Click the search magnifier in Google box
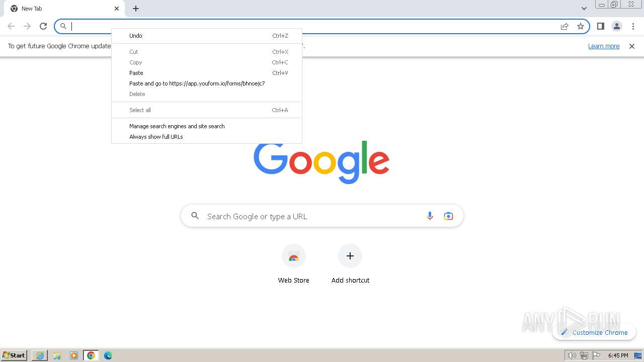The height and width of the screenshot is (362, 644). (195, 216)
